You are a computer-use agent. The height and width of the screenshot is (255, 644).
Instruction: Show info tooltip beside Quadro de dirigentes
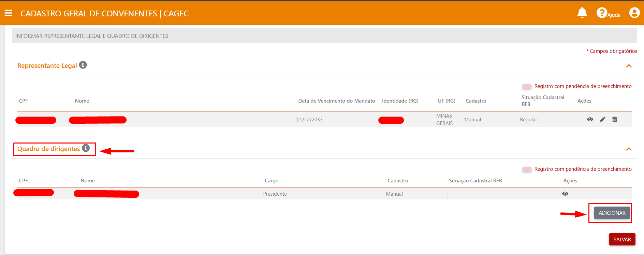86,148
